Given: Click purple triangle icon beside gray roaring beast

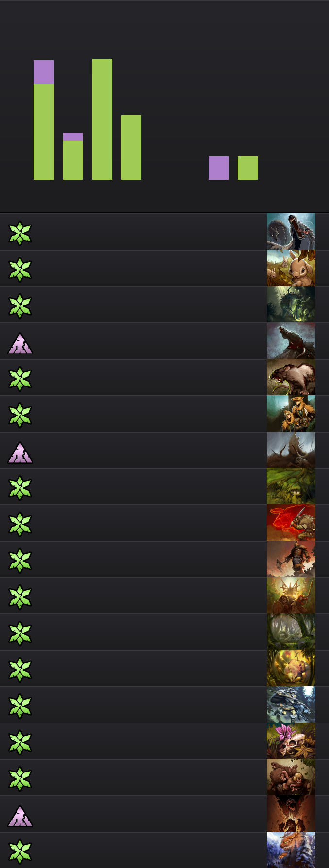Looking at the screenshot, I should (20, 343).
